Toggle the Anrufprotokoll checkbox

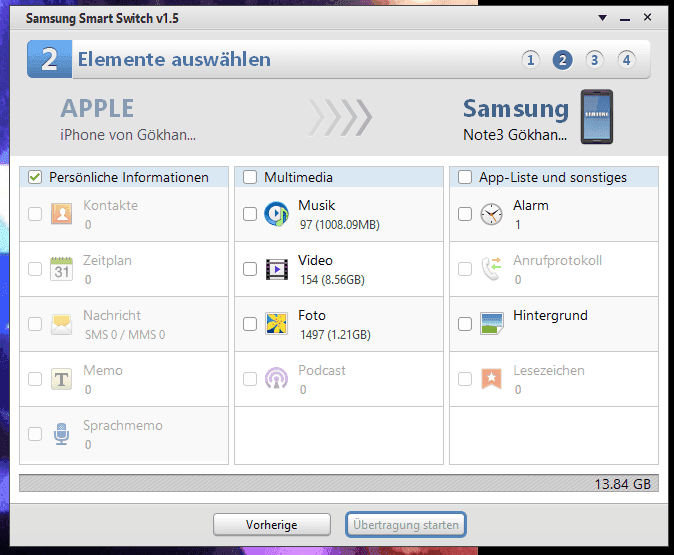coord(465,269)
